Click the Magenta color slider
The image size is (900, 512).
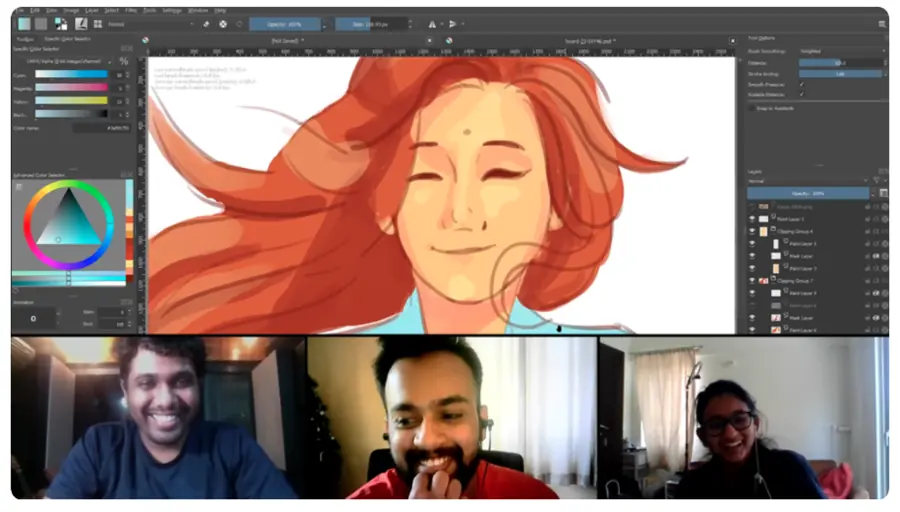[71, 87]
